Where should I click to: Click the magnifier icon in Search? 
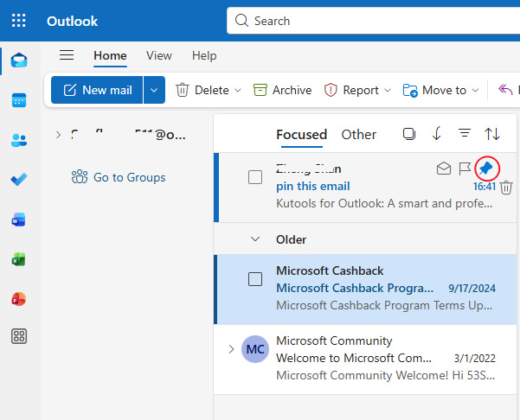241,21
